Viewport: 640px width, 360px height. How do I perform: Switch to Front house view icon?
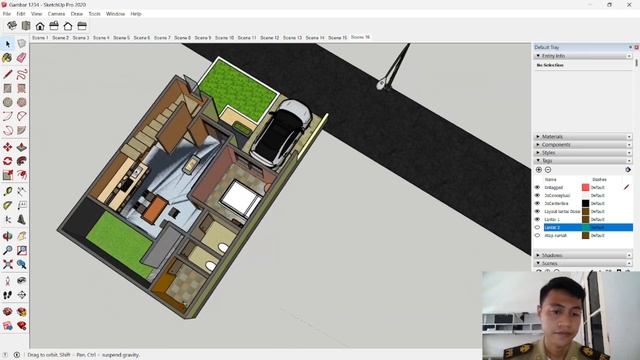(x=40, y=26)
